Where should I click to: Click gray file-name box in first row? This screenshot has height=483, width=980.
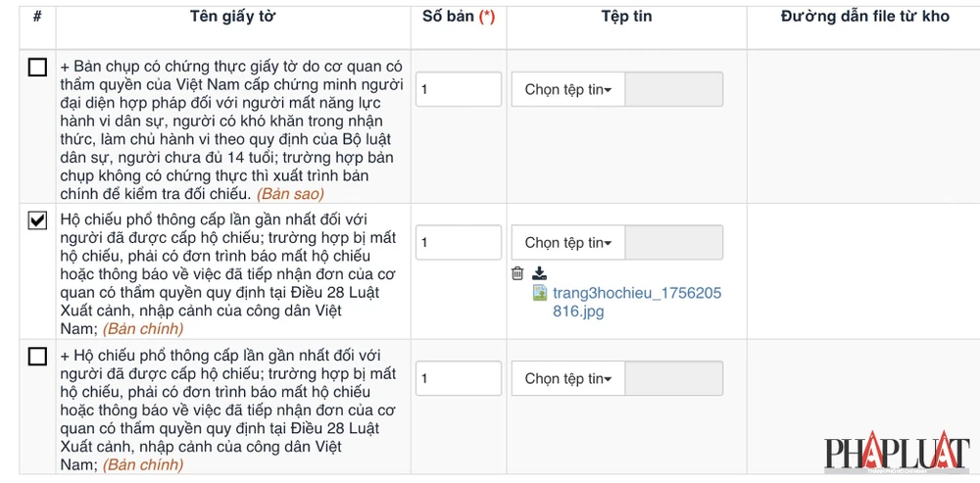673,89
